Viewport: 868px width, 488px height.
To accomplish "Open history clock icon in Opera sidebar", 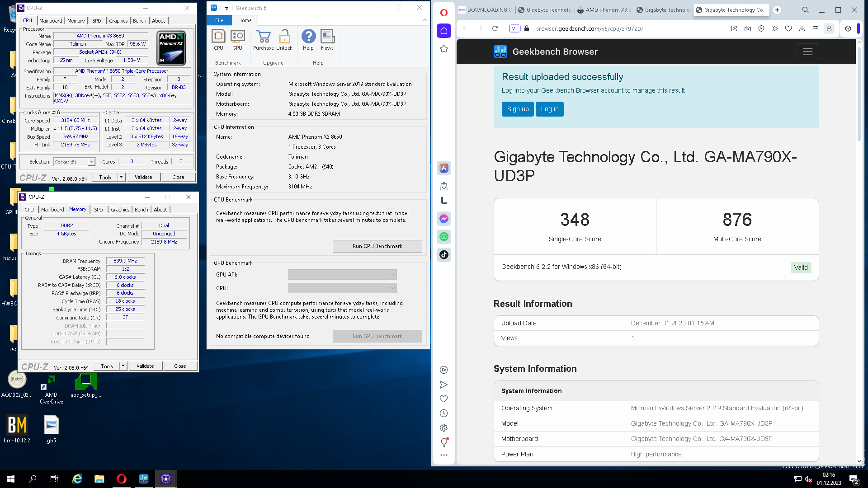I will pyautogui.click(x=444, y=413).
